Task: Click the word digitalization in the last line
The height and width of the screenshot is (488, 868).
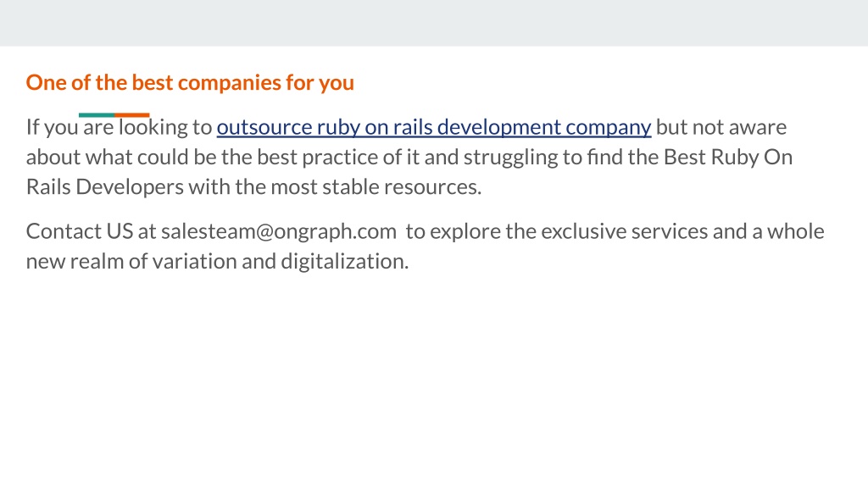Action: (344, 261)
